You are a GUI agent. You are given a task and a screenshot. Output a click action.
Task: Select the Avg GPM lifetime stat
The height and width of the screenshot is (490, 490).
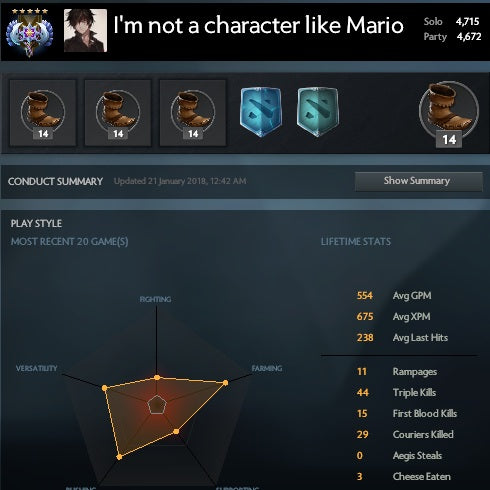(394, 296)
